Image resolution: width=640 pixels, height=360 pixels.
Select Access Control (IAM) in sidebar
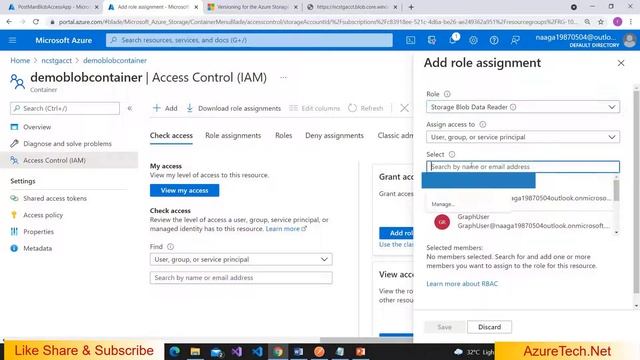[69, 160]
